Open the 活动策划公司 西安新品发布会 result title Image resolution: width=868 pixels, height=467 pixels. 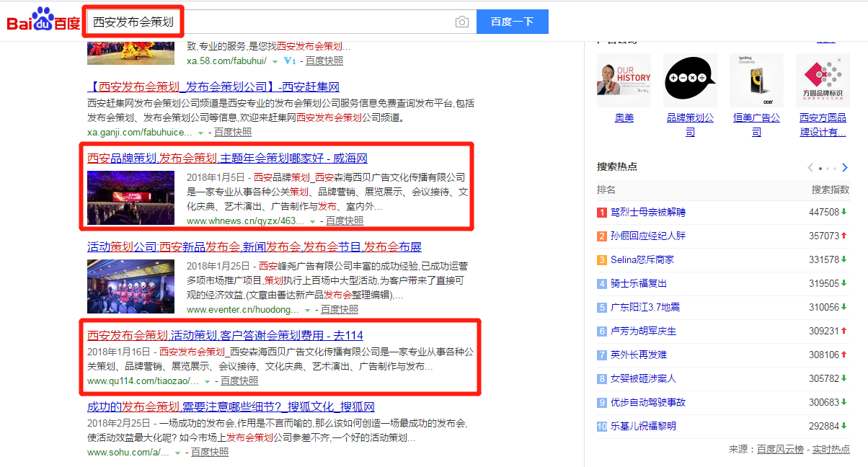[254, 246]
